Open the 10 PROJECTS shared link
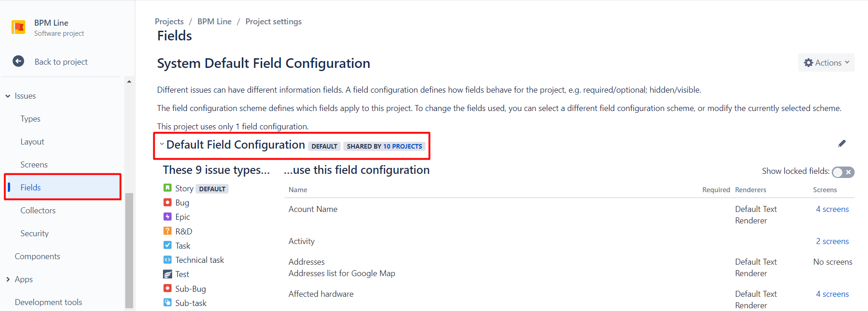Screen dimensions: 868x311 tap(402, 146)
